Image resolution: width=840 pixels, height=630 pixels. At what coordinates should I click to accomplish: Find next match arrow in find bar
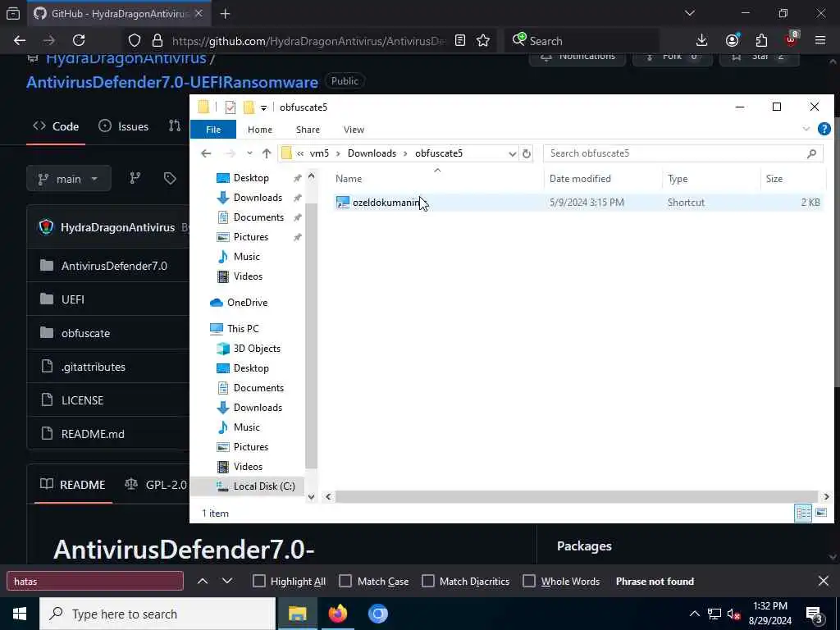click(227, 582)
